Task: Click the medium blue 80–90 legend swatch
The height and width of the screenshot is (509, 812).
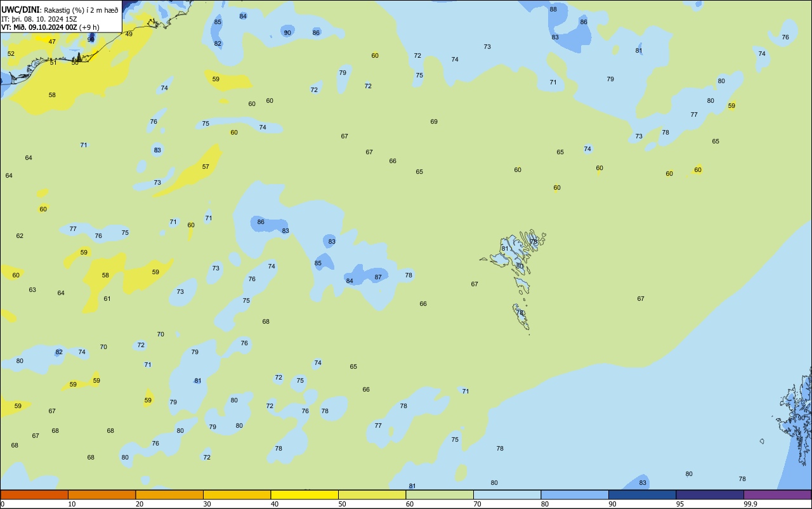Action: click(575, 494)
